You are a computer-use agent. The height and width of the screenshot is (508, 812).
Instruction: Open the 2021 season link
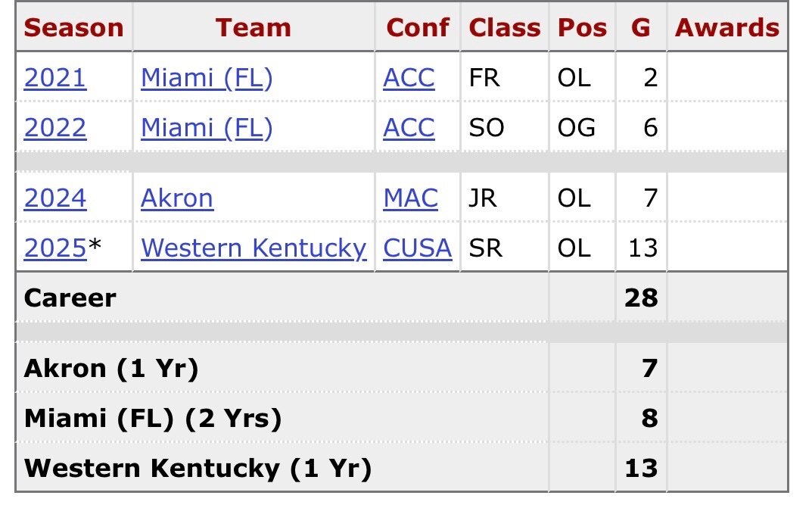[55, 78]
